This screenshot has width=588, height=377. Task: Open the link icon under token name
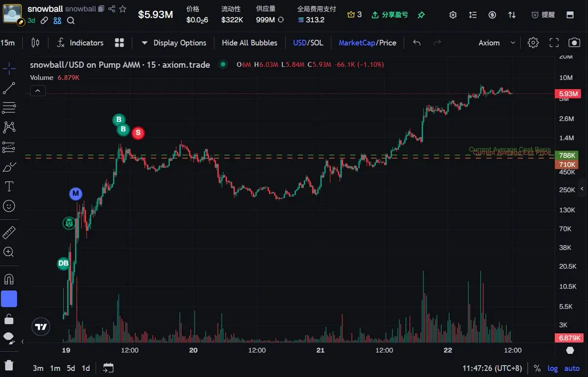44,20
